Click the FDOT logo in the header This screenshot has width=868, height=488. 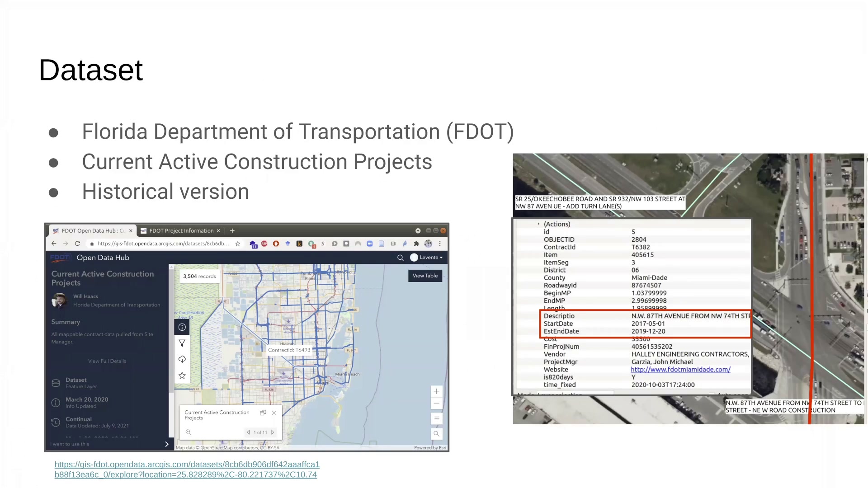click(x=60, y=258)
